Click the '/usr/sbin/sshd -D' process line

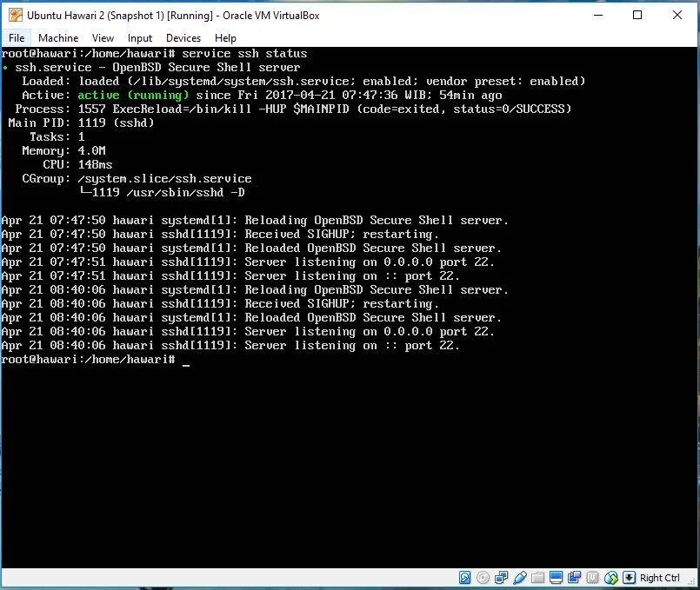click(162, 193)
